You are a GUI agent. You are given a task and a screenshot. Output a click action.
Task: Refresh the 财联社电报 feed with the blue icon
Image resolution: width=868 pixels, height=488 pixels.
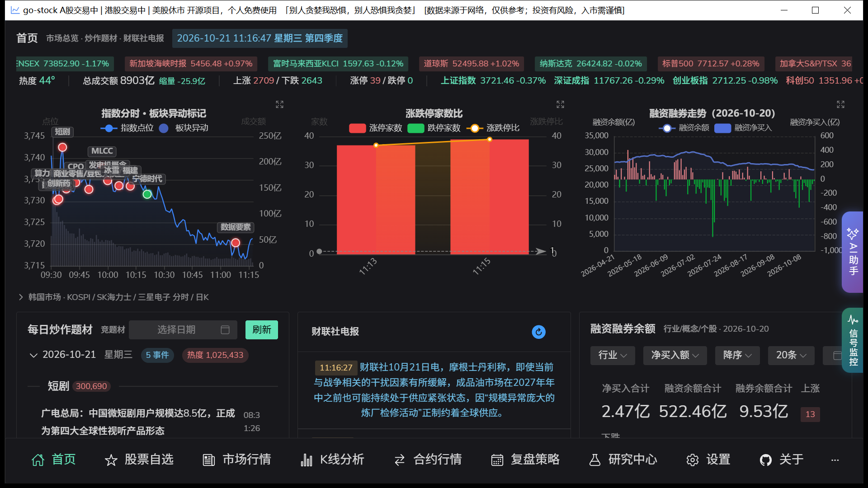(538, 332)
